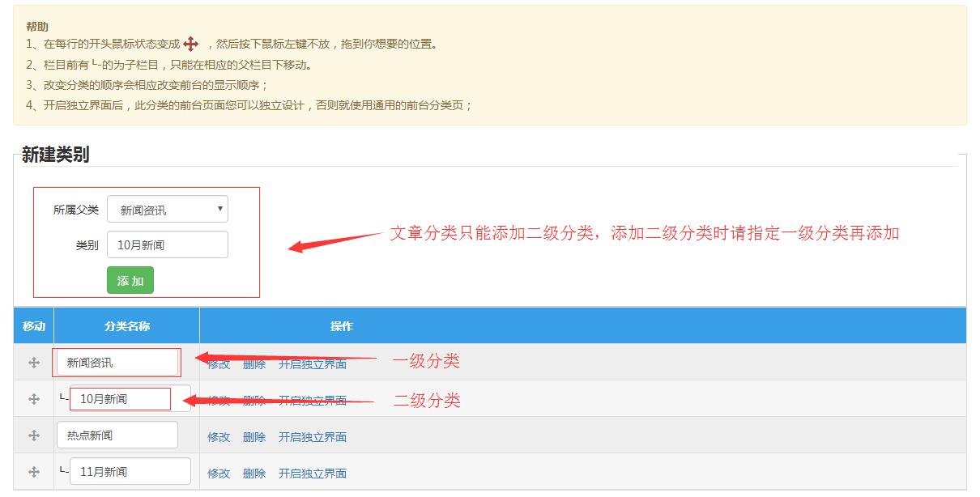Enable 开启独立界面 for the 11月新闻 row

(313, 474)
